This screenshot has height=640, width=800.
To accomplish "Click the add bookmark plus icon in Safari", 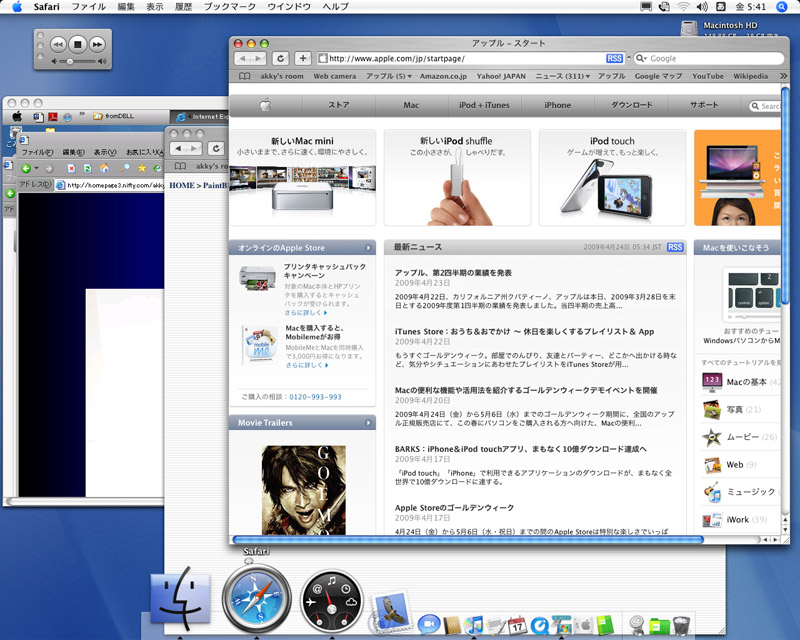I will click(300, 57).
